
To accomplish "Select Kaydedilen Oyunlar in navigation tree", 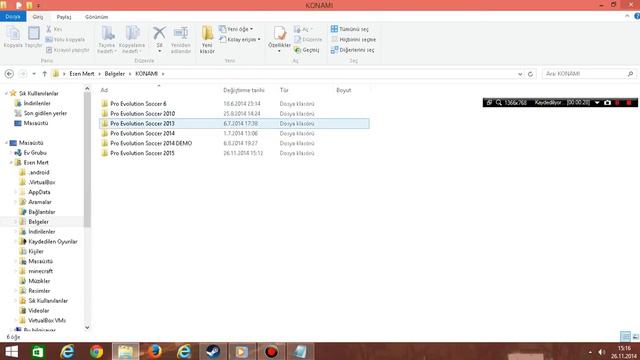I will click(53, 241).
